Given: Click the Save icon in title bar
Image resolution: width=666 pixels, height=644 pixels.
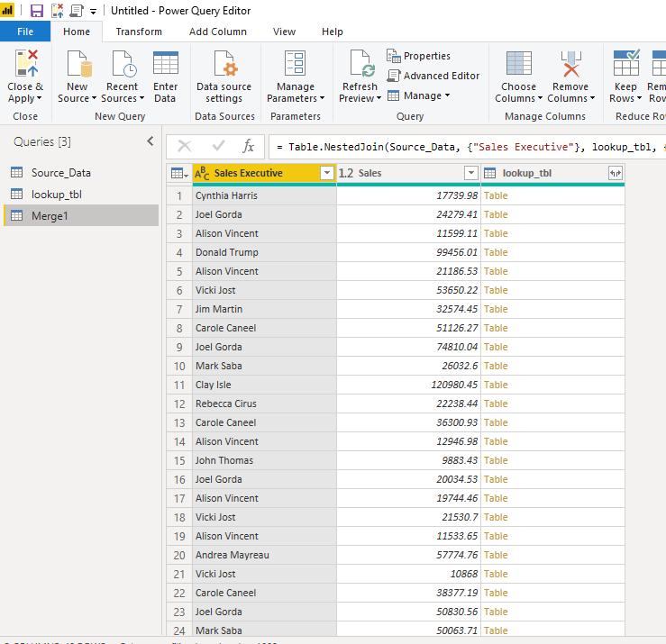Looking at the screenshot, I should point(37,11).
